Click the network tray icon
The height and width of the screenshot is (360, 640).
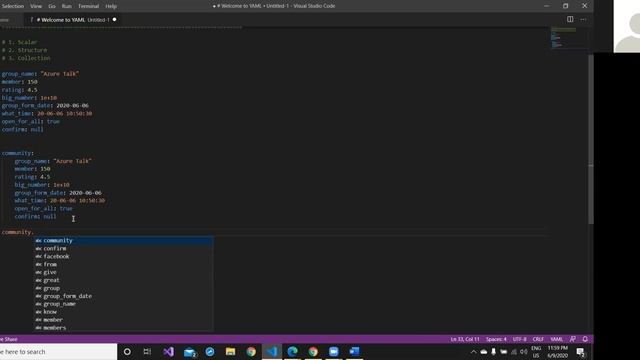514,352
